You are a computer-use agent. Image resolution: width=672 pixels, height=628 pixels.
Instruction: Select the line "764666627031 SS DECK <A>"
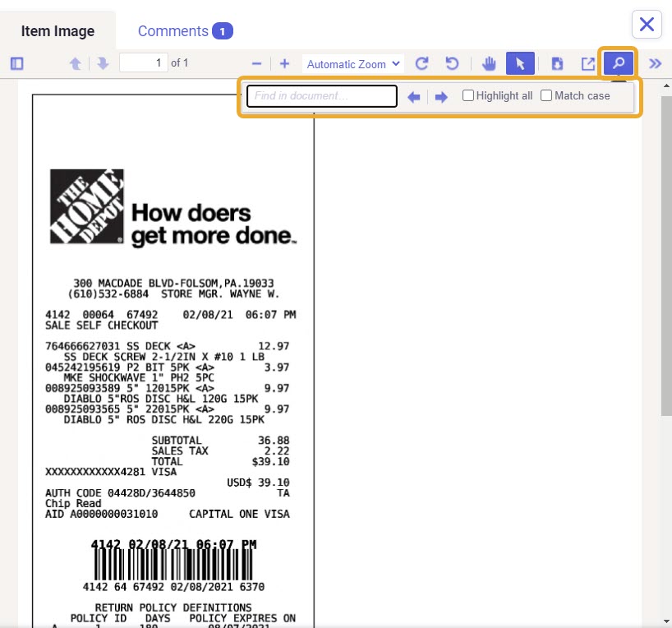pyautogui.click(x=120, y=346)
